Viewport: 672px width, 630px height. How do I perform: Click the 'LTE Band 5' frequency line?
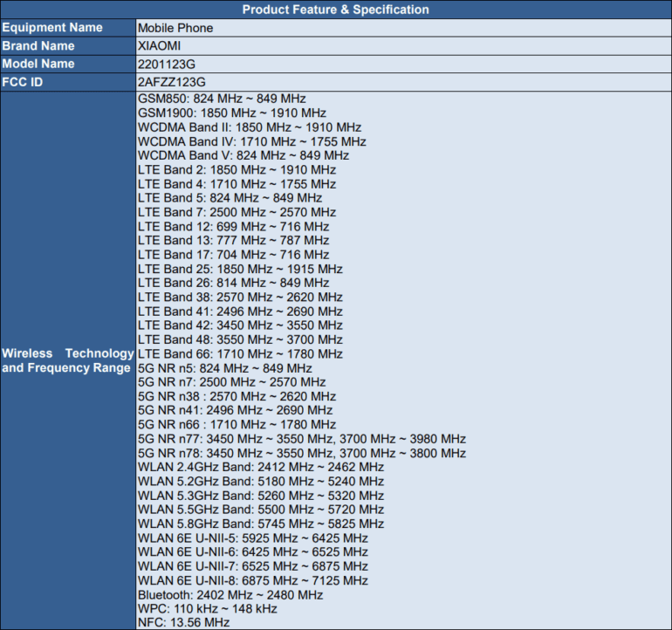[230, 197]
